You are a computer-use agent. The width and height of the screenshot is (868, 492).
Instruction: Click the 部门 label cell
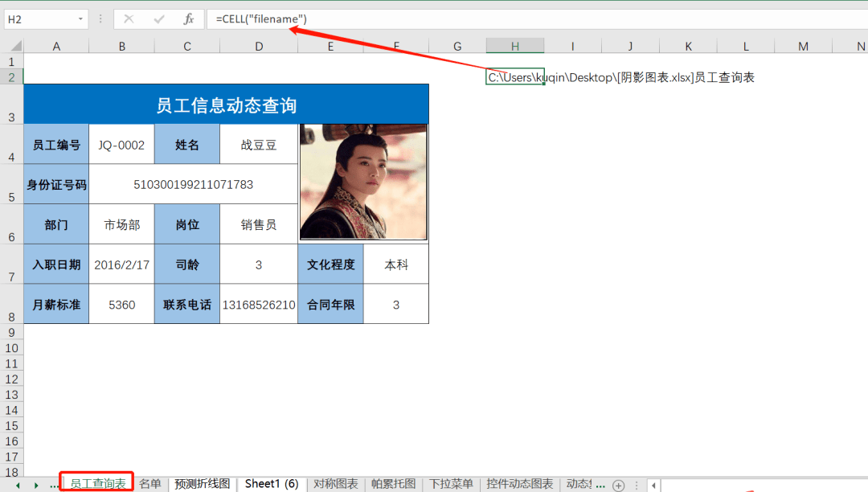point(56,224)
